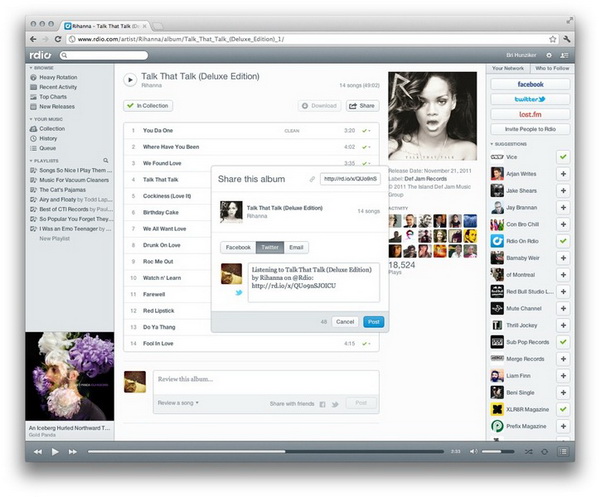Open options dropdown for We Found Love
The width and height of the screenshot is (600, 497).
[x=367, y=163]
